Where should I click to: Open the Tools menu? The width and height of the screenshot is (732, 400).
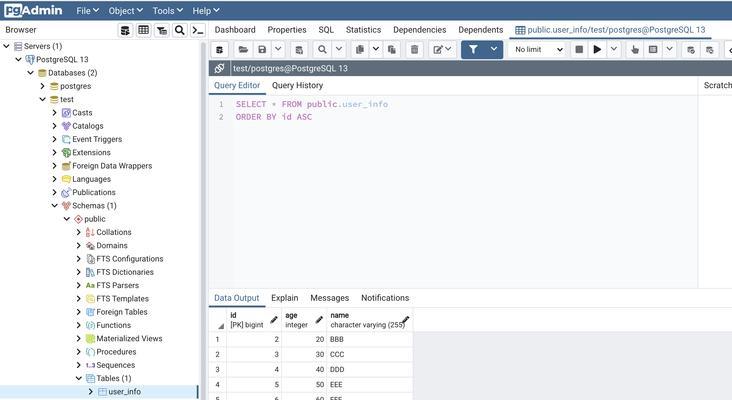167,10
